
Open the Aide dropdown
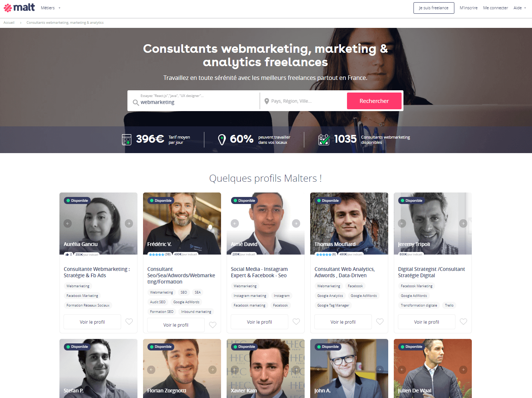(520, 8)
